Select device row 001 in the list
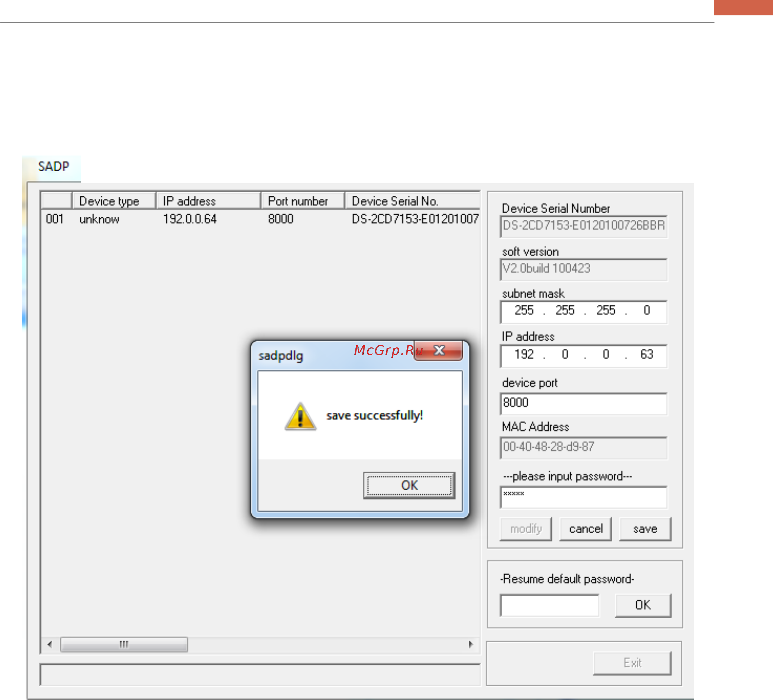This screenshot has width=773, height=700. click(x=260, y=219)
